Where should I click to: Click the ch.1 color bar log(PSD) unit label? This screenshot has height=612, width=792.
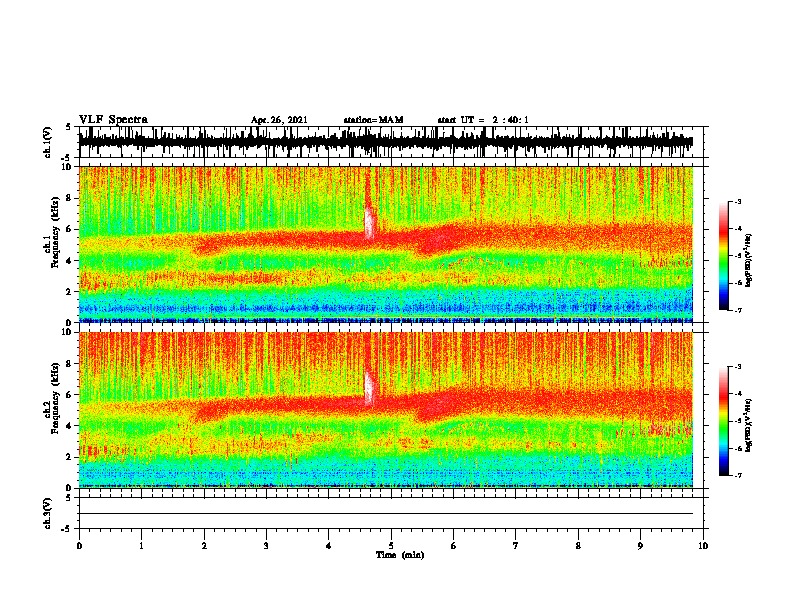point(749,261)
